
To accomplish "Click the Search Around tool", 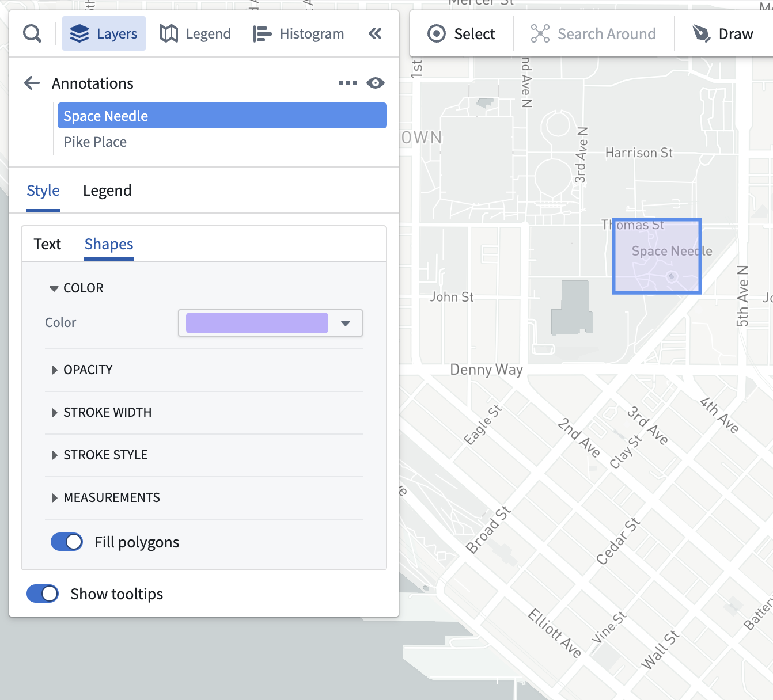I will pyautogui.click(x=593, y=34).
